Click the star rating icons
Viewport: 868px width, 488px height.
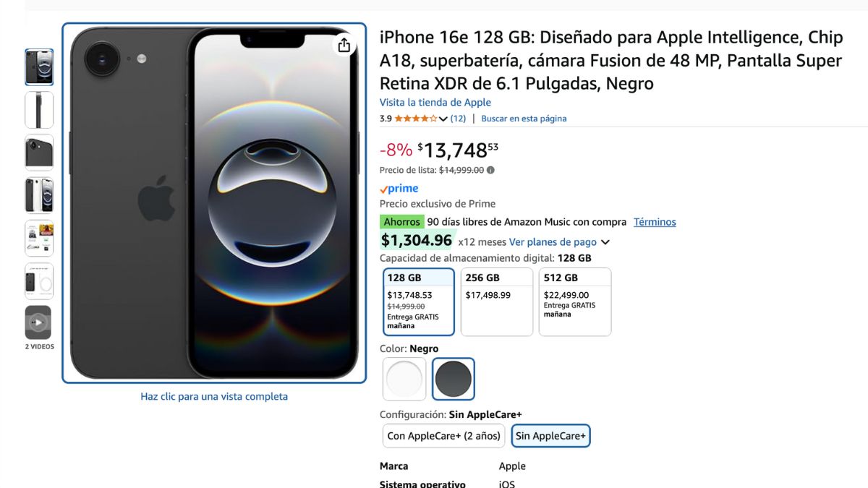pyautogui.click(x=416, y=119)
